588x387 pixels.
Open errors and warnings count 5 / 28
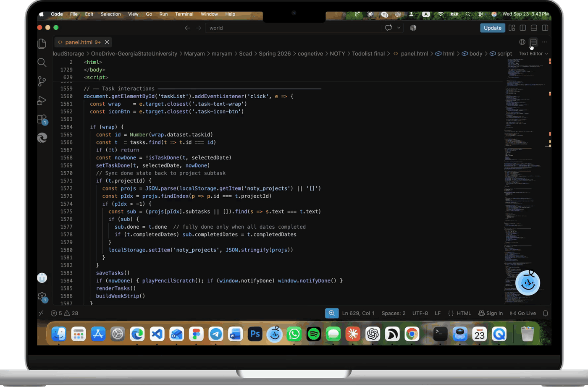(64, 313)
